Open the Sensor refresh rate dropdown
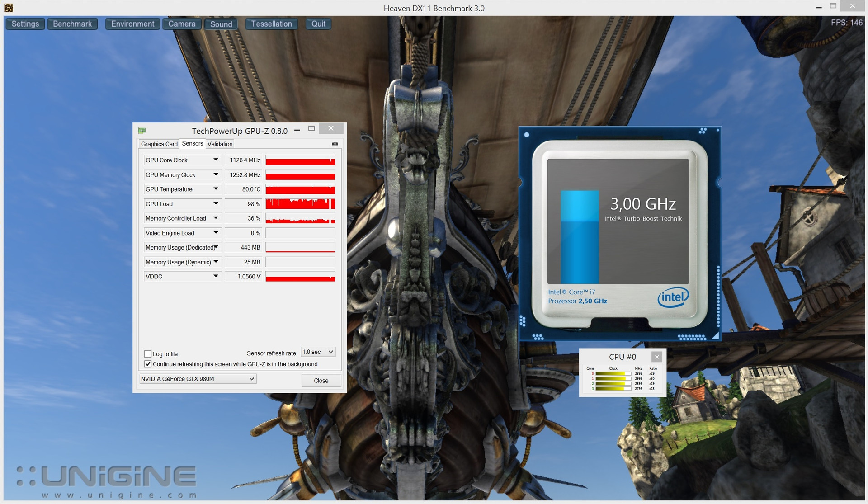Image resolution: width=868 pixels, height=504 pixels. pyautogui.click(x=318, y=352)
